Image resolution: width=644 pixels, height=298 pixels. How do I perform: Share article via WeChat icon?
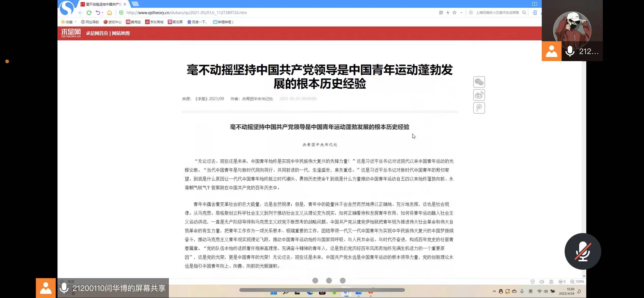(479, 82)
